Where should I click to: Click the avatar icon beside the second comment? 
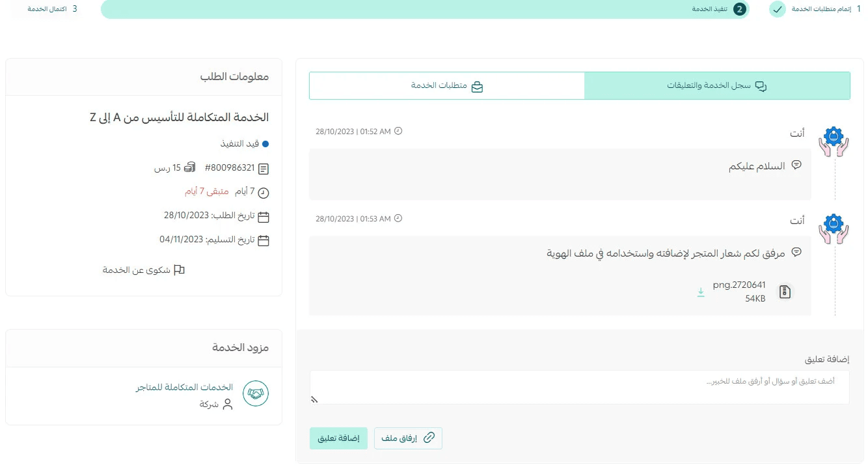click(834, 229)
